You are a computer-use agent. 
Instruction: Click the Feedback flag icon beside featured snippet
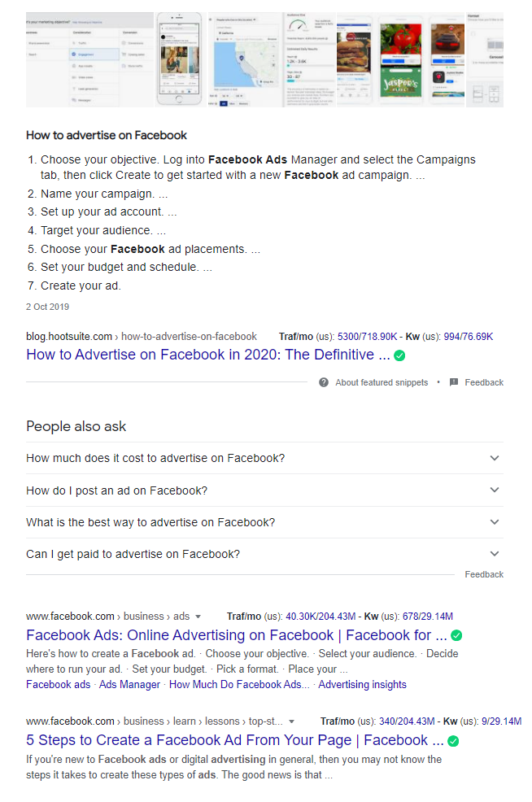click(x=456, y=382)
